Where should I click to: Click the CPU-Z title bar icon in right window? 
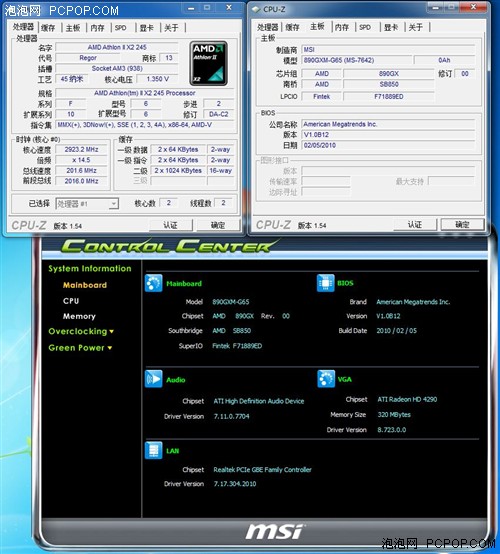(255, 10)
